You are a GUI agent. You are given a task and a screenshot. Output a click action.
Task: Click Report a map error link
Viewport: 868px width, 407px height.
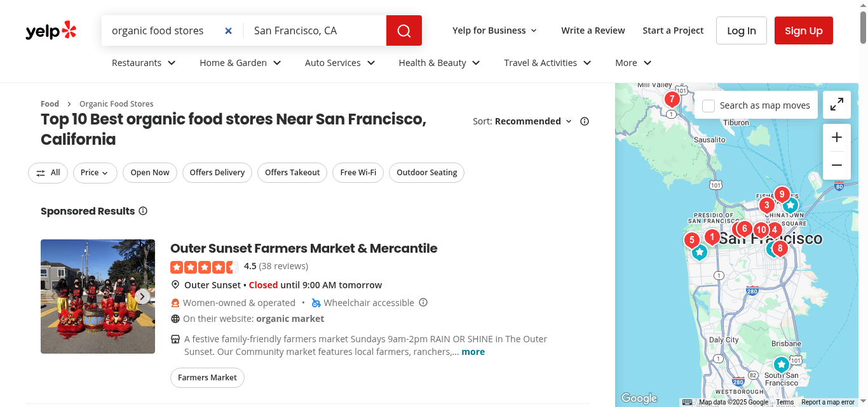tap(828, 402)
